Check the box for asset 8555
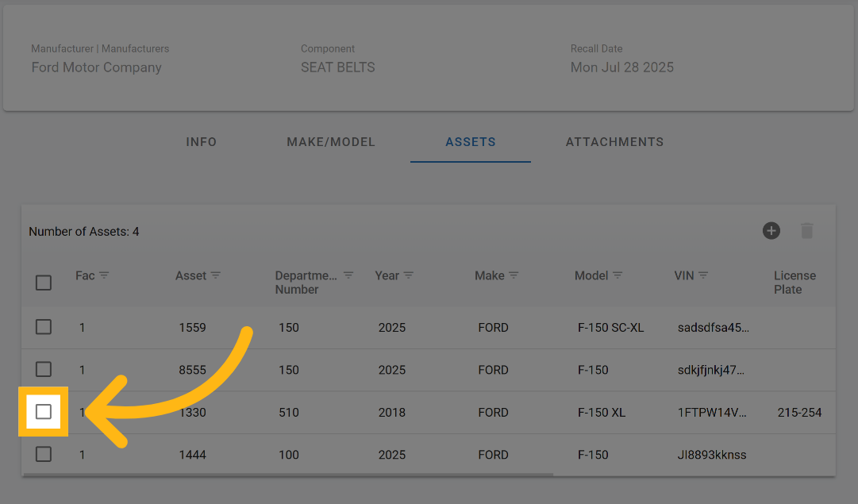This screenshot has height=504, width=858. [x=44, y=370]
